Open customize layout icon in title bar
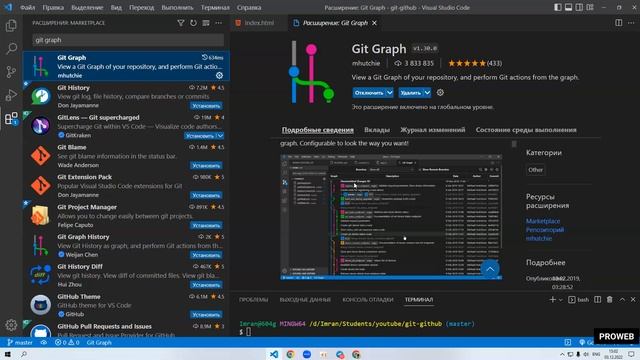This screenshot has height=360, width=640. pos(590,7)
